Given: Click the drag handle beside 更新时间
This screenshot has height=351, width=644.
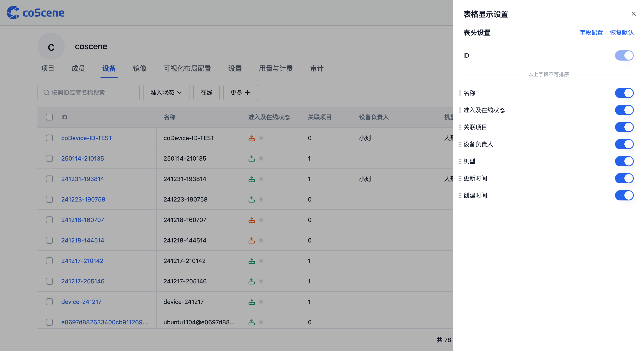Looking at the screenshot, I should tap(460, 178).
